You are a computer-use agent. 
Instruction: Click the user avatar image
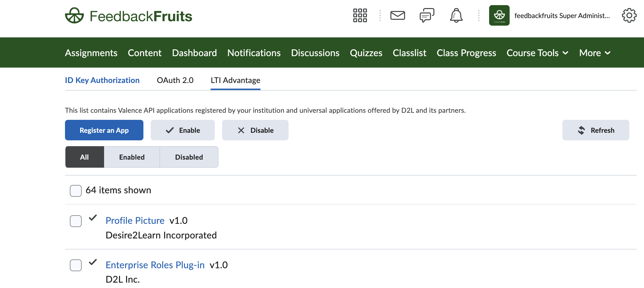point(499,15)
